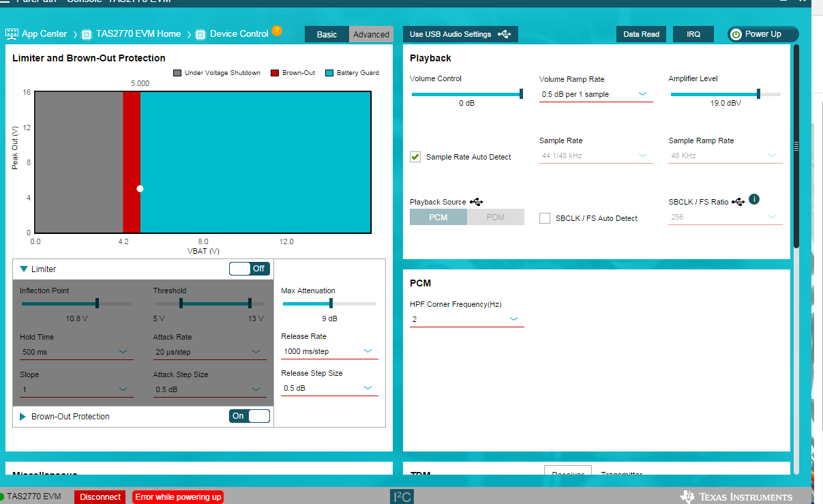Enable SBCLK / FS Auto Detect checkbox
This screenshot has height=504, width=823.
pyautogui.click(x=545, y=218)
